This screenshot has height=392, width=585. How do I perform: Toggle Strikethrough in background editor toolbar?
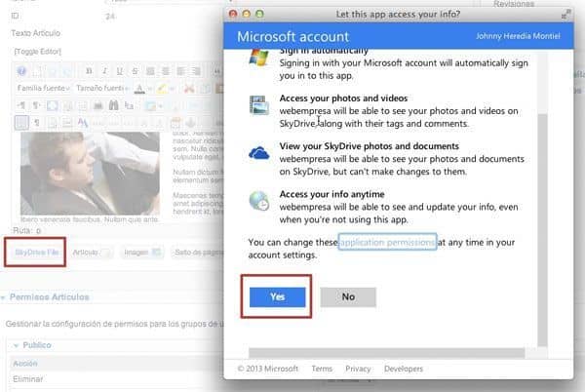click(135, 71)
